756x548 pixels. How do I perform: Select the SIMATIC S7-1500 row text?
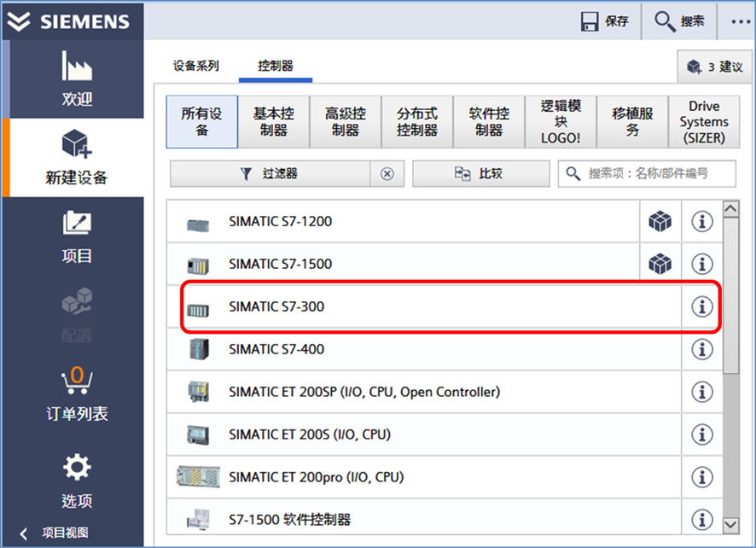[x=280, y=264]
